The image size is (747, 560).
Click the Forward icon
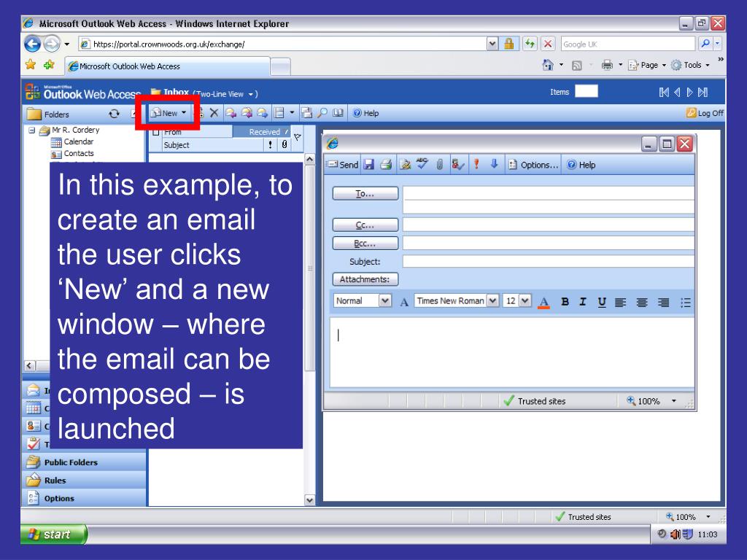pyautogui.click(x=263, y=113)
